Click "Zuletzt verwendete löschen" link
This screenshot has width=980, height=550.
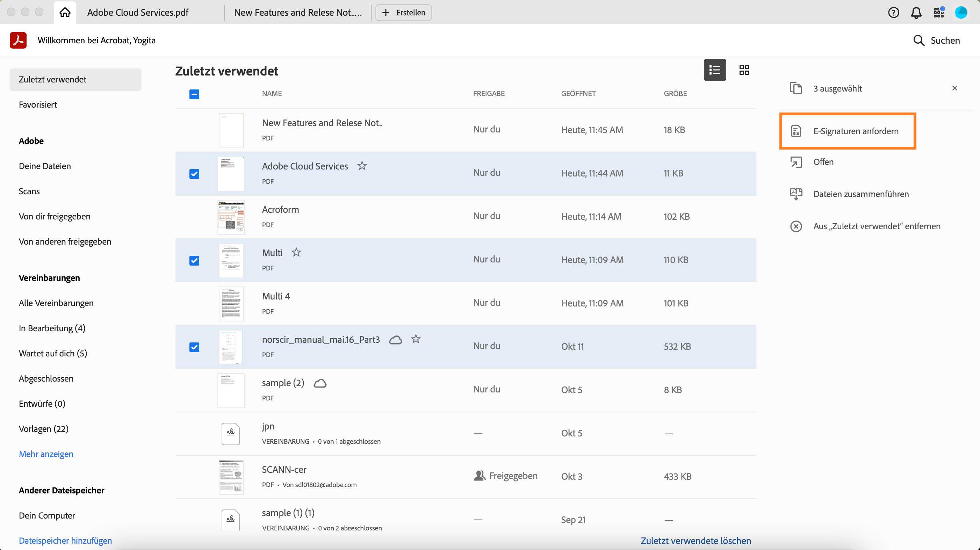(696, 541)
